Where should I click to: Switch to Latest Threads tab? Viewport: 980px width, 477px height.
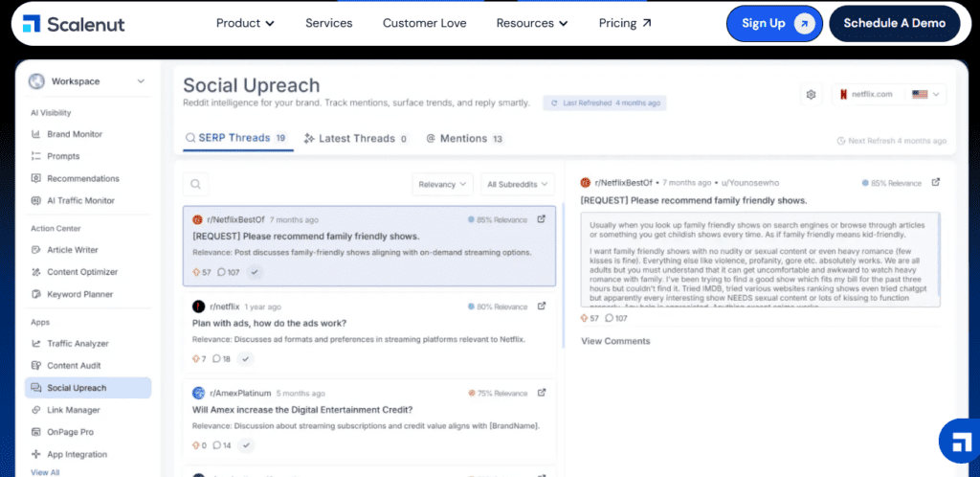[356, 139]
